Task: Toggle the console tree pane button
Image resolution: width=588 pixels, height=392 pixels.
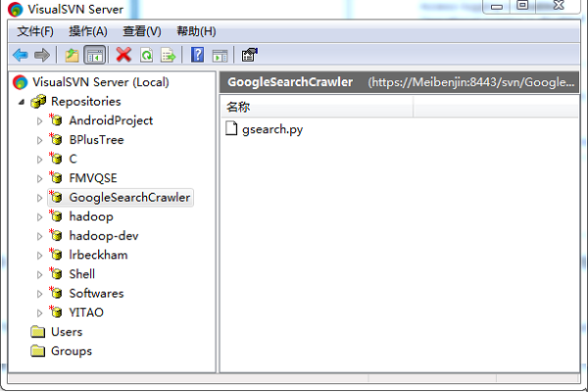Action: 95,55
